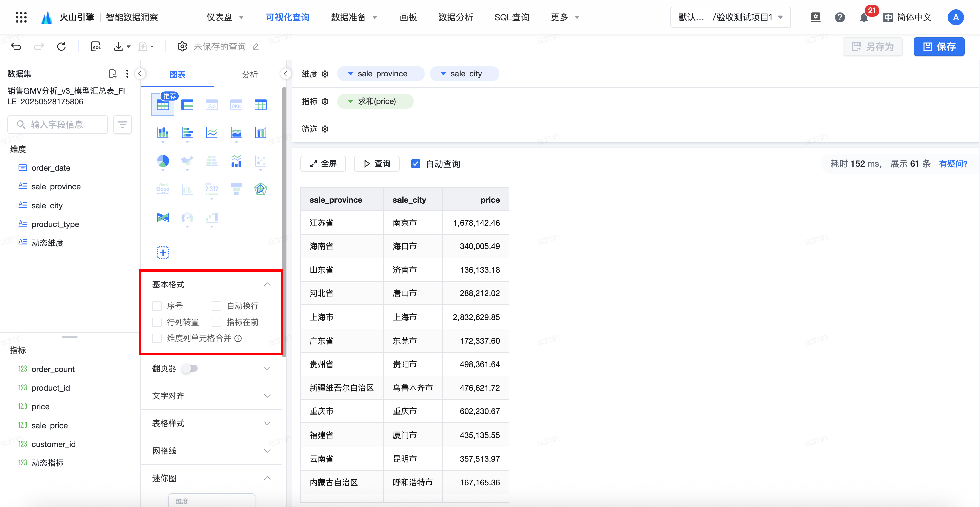980x507 pixels.
Task: Enable the 序号 checkbox
Action: [x=157, y=306]
